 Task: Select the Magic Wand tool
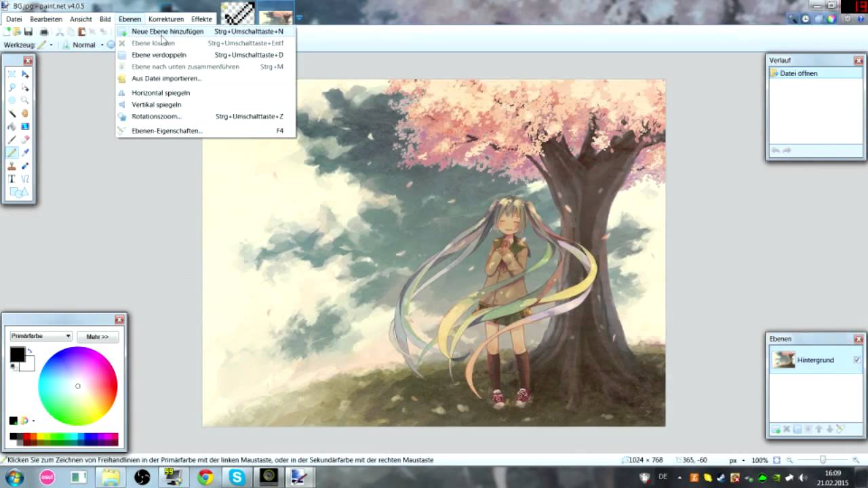(x=12, y=113)
